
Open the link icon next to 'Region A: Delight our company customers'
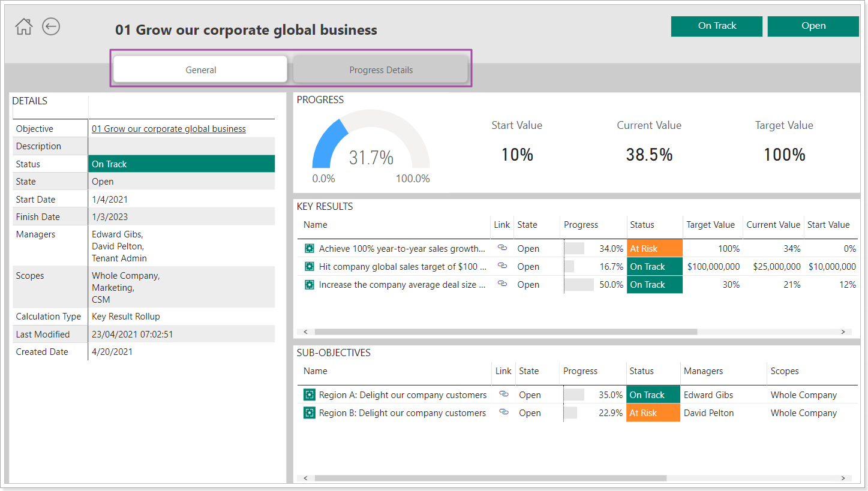click(x=504, y=394)
